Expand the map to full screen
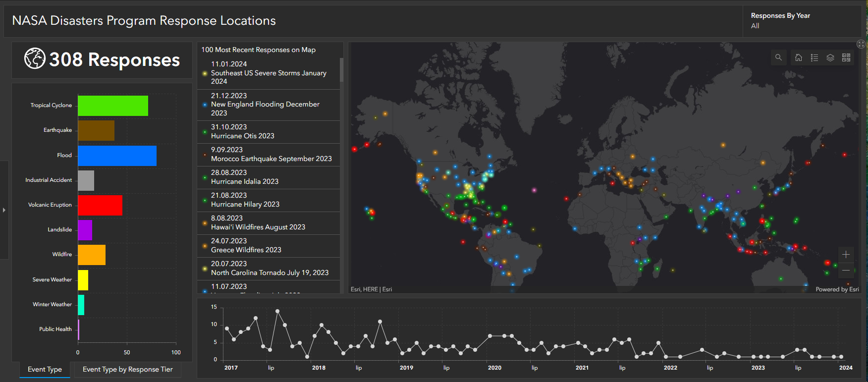 [x=861, y=44]
